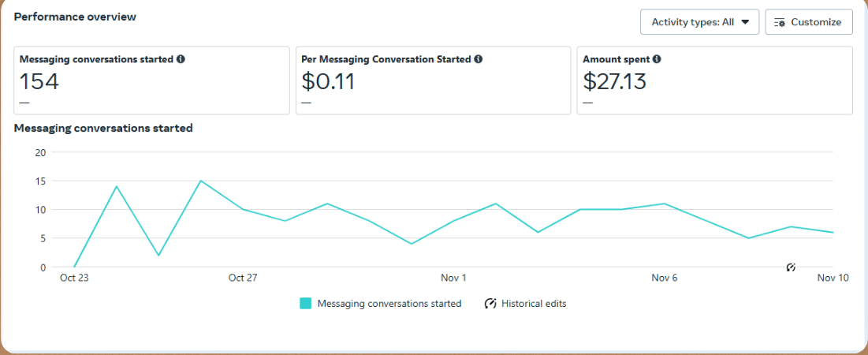Click info icon beside Messaging conversations started metric

click(x=181, y=59)
